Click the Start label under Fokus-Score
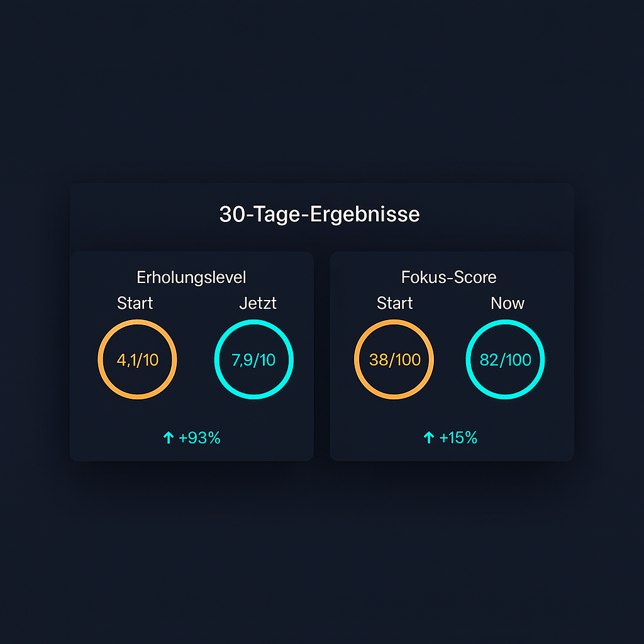Screen dimensions: 644x644 coord(394,303)
